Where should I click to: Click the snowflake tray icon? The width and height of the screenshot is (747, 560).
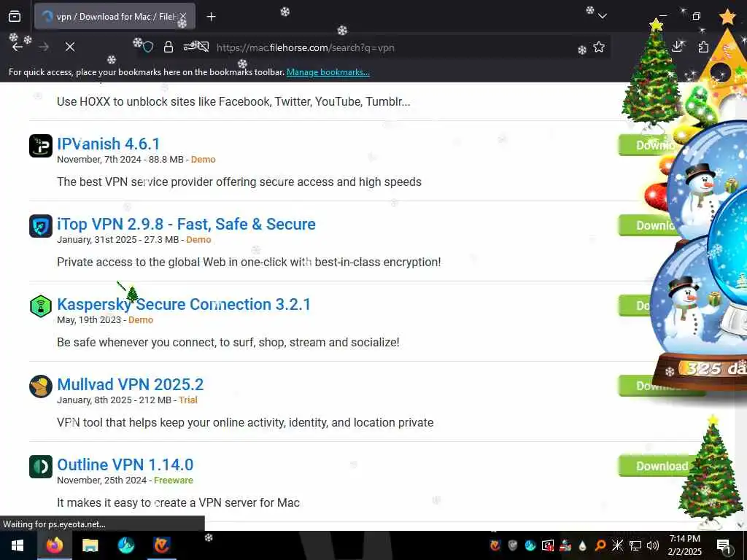[618, 545]
